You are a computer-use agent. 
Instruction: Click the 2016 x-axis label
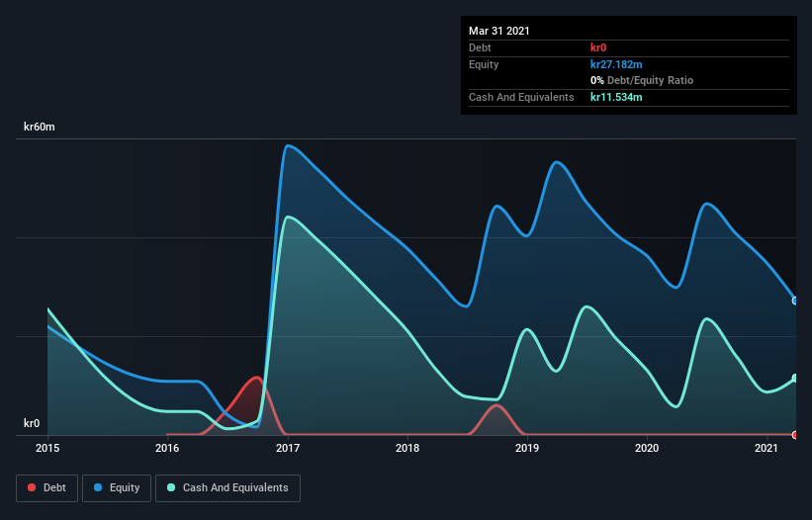[167, 448]
